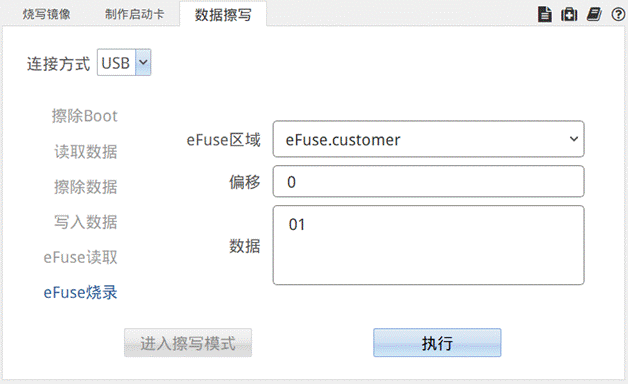This screenshot has width=628, height=384.
Task: Click the 执行 button
Action: click(437, 343)
